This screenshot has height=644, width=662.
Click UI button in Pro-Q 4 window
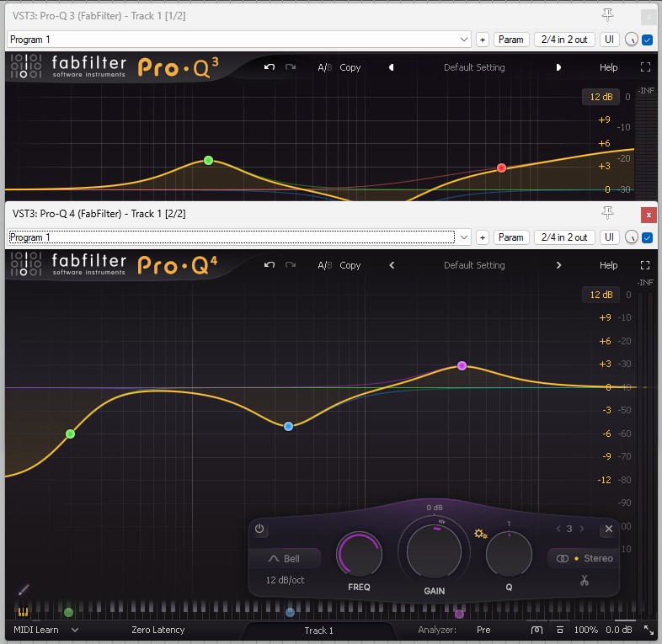pos(609,237)
